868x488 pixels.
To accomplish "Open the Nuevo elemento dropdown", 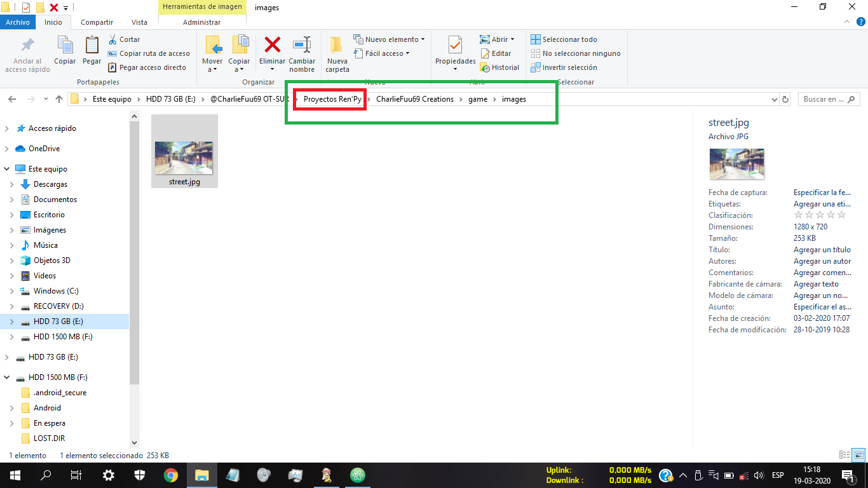I will (x=389, y=39).
